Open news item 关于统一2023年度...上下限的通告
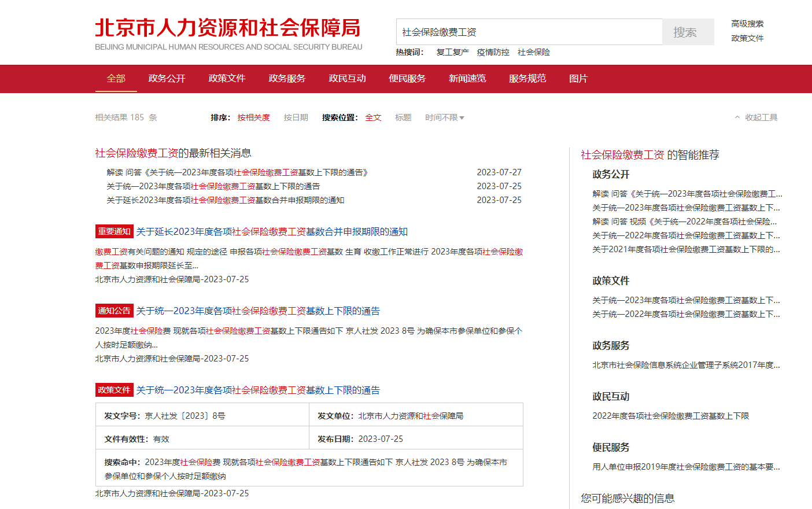 [x=213, y=186]
